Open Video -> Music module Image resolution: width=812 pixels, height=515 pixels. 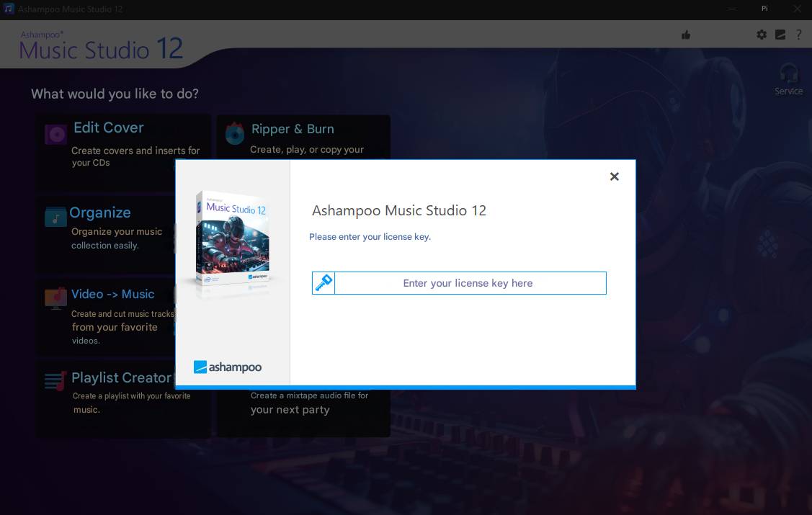point(113,294)
